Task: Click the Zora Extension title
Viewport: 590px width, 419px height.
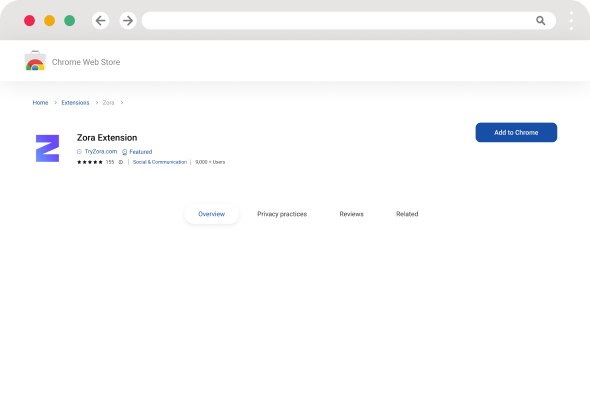Action: 107,138
